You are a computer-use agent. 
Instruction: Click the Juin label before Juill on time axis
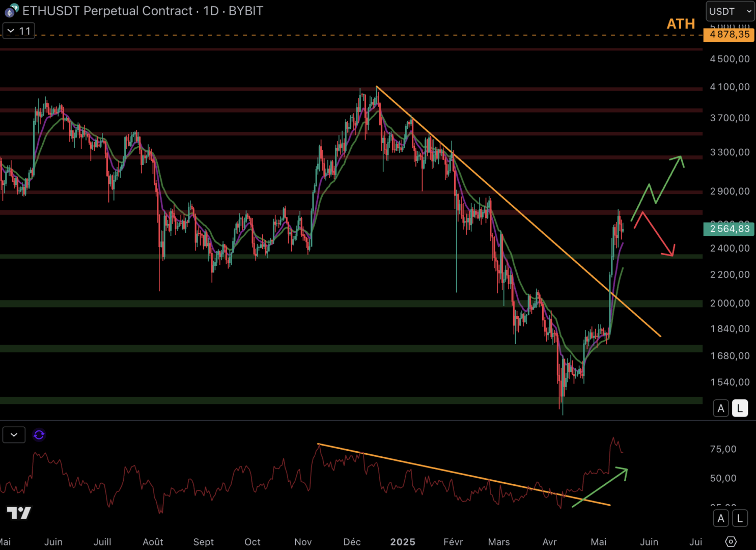(x=53, y=542)
